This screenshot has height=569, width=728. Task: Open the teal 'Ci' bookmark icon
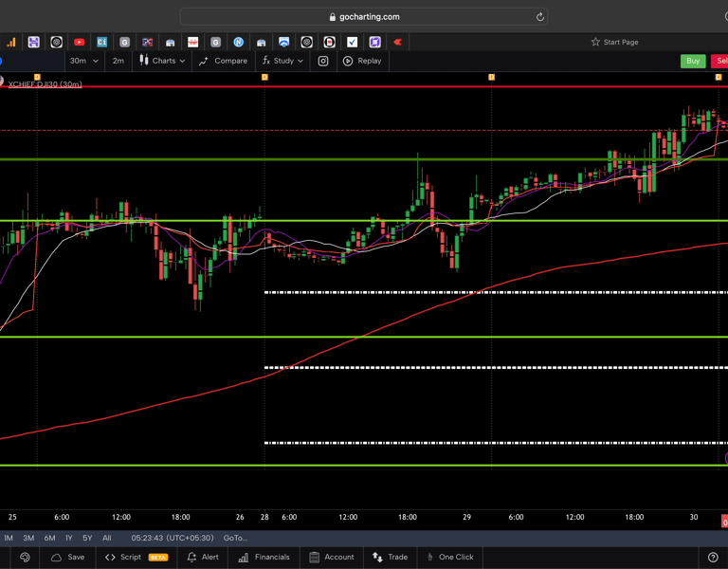click(x=101, y=43)
